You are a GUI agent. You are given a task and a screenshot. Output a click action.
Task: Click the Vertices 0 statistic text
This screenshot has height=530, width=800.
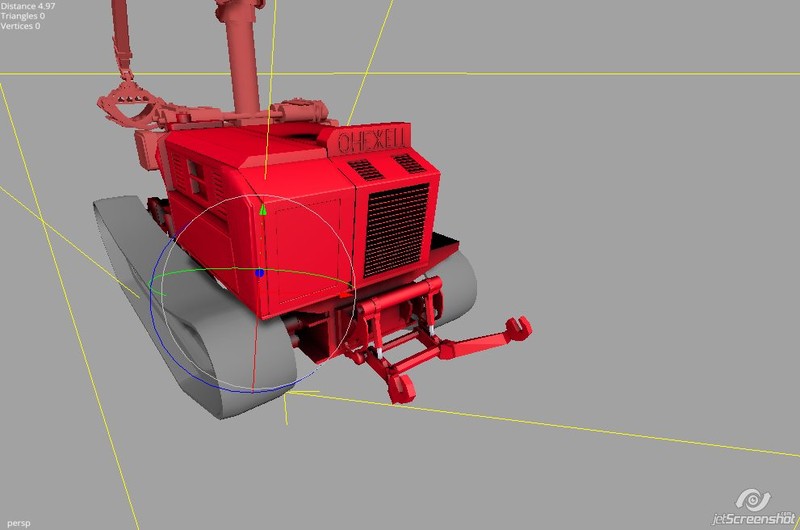coord(20,26)
